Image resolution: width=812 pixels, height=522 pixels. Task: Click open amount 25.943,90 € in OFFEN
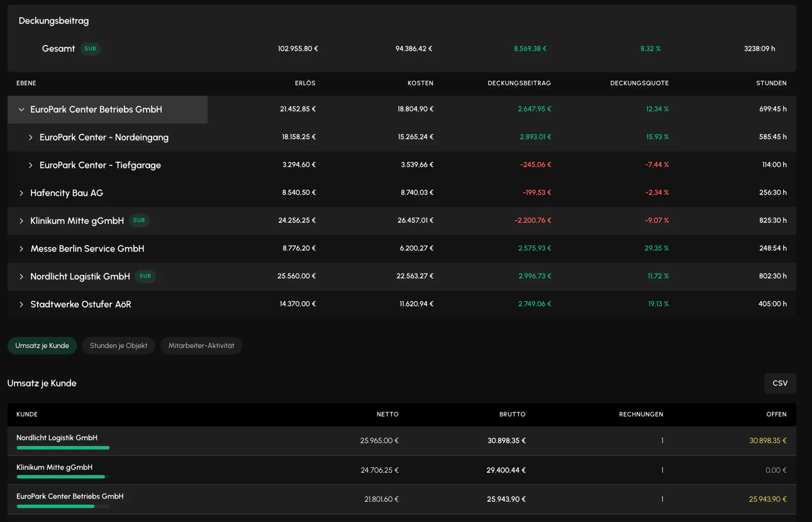(x=768, y=500)
